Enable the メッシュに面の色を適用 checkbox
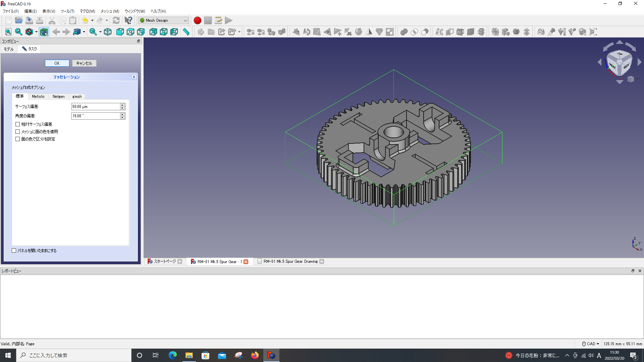The image size is (644, 362). coord(18,132)
